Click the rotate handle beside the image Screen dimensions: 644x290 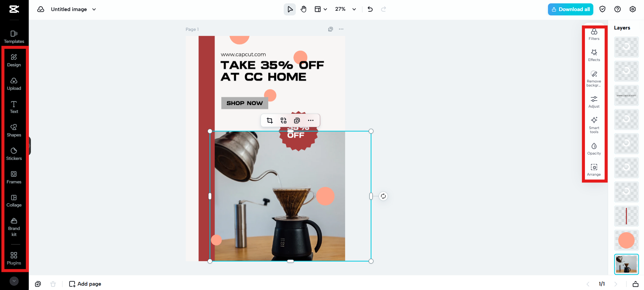pyautogui.click(x=383, y=196)
